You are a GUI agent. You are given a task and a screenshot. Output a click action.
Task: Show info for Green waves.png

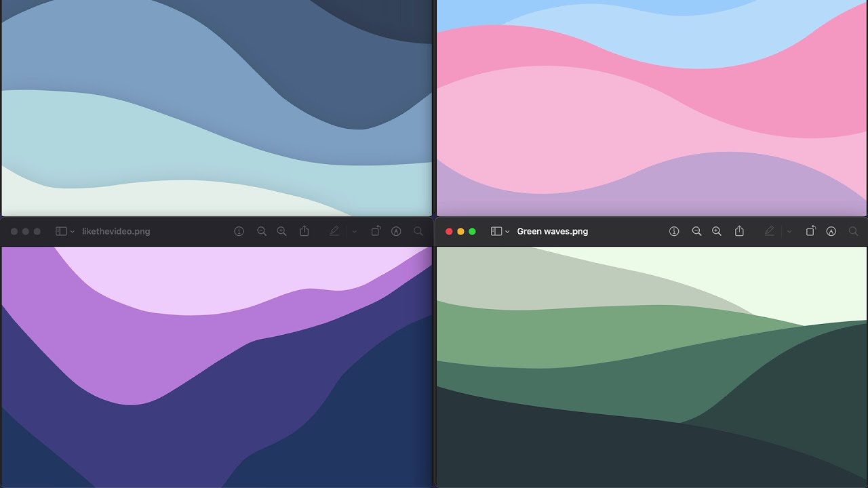click(674, 231)
